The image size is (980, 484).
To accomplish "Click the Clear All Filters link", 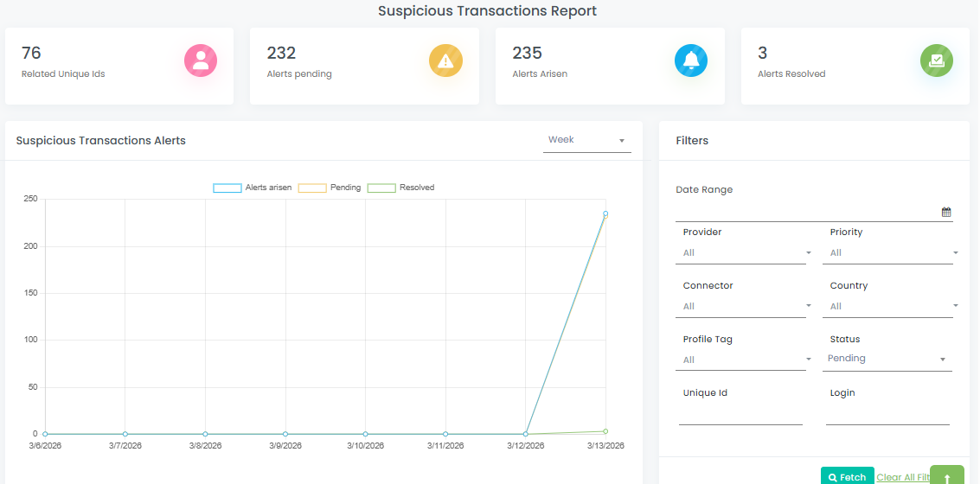I will pos(902,477).
